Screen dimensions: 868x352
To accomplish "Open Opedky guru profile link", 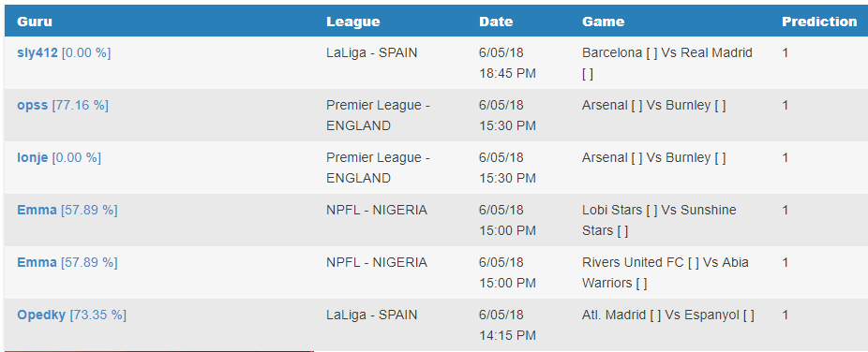I will [x=41, y=315].
